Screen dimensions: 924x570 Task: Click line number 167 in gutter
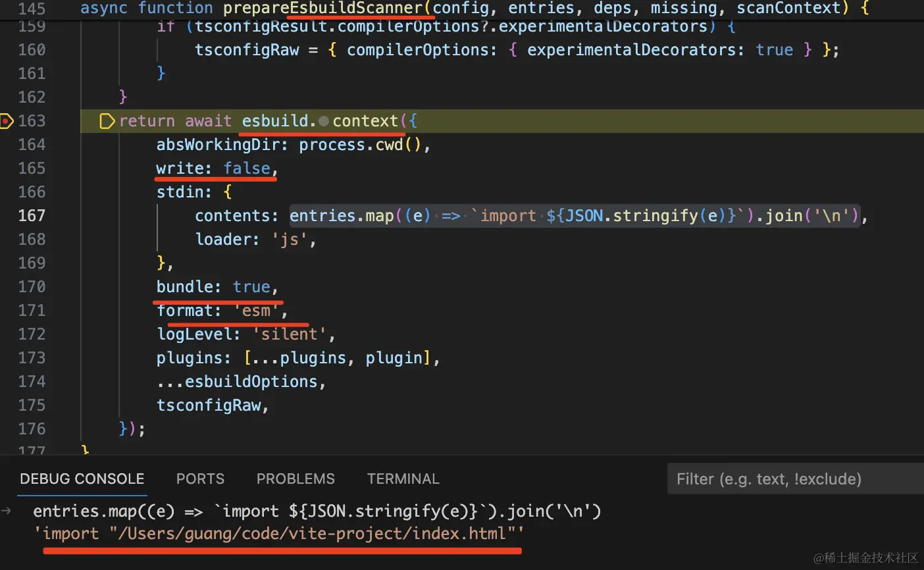(32, 216)
